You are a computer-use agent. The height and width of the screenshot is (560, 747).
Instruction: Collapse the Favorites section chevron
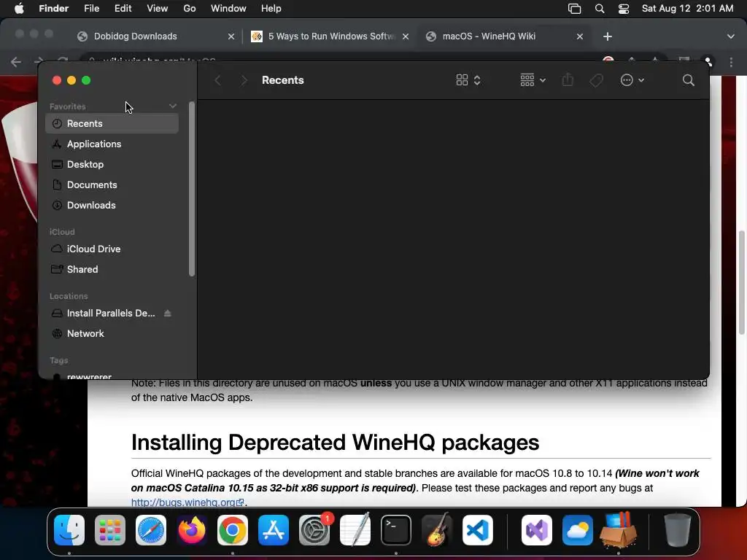[x=172, y=106]
